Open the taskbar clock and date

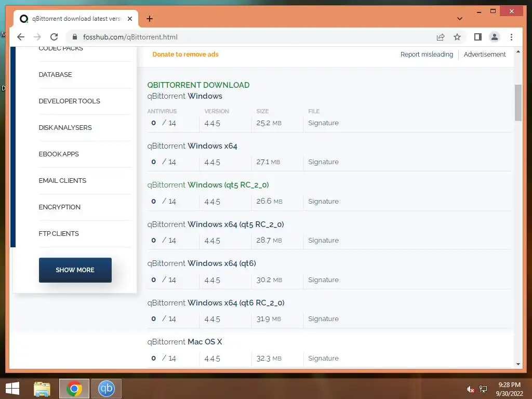point(509,389)
